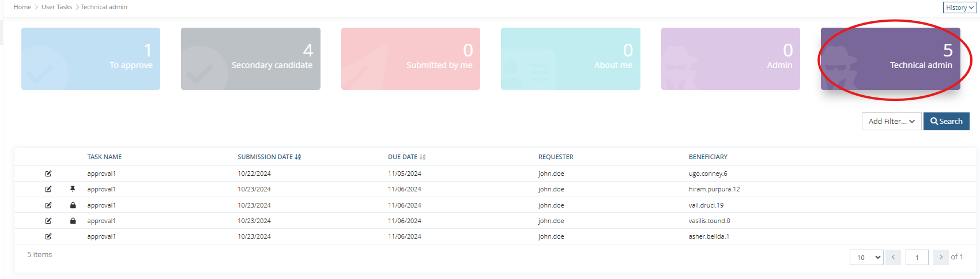Open the Submitted by me tile
Image resolution: width=980 pixels, height=279 pixels.
coord(410,59)
